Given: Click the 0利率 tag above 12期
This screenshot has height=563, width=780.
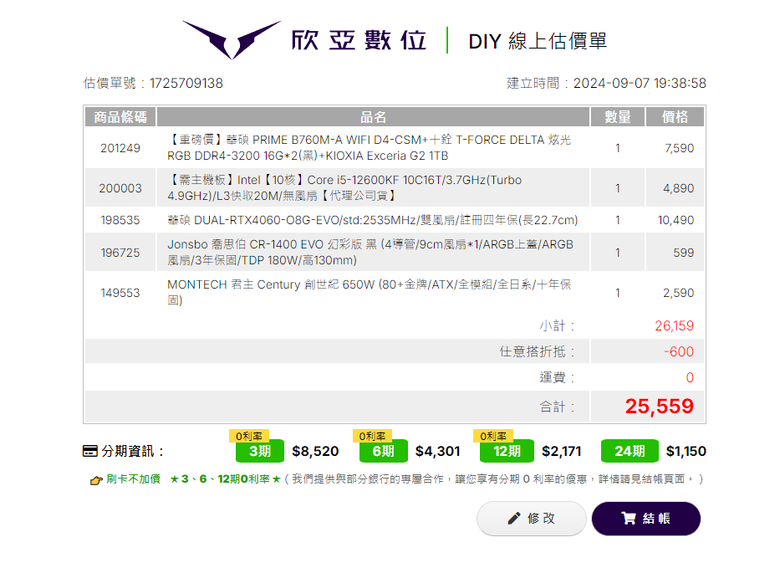Looking at the screenshot, I should tap(493, 436).
